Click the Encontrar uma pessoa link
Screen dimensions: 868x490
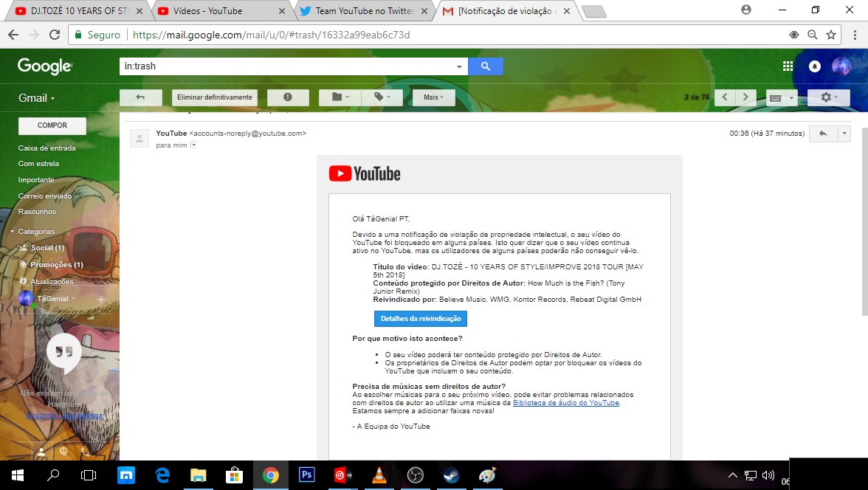point(64,415)
